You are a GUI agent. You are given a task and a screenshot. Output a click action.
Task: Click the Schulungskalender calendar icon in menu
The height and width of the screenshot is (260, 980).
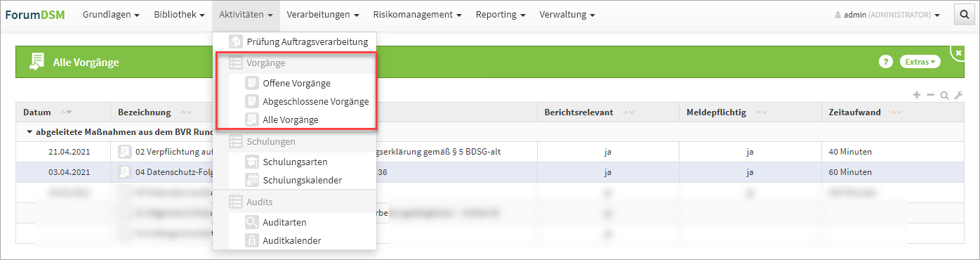pos(251,181)
